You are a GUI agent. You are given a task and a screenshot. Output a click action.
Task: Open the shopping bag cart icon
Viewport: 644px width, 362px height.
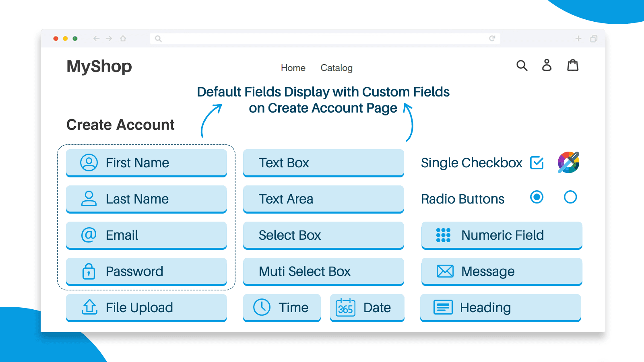tap(572, 65)
